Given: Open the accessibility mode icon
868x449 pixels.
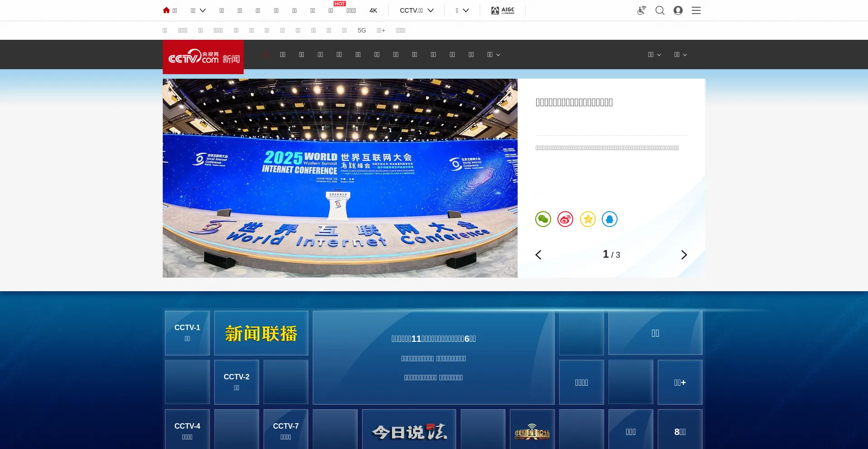Looking at the screenshot, I should (x=642, y=10).
